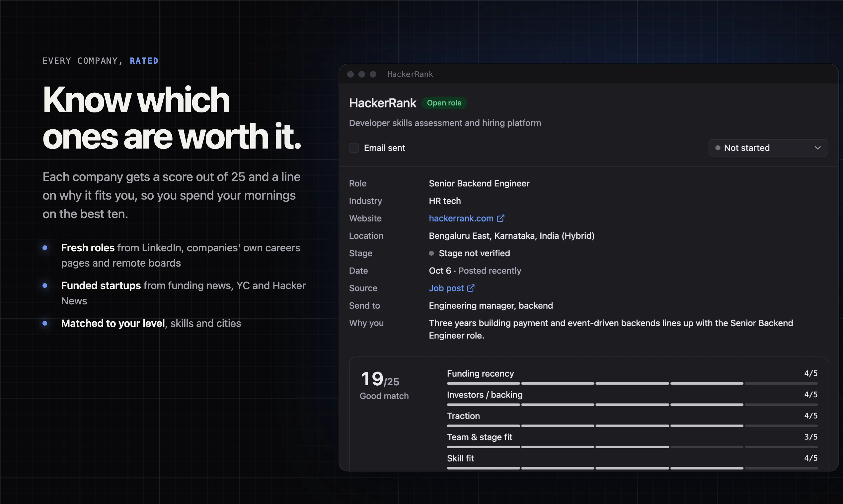This screenshot has width=843, height=504.
Task: Click the middle window dot in the title bar
Action: (362, 74)
